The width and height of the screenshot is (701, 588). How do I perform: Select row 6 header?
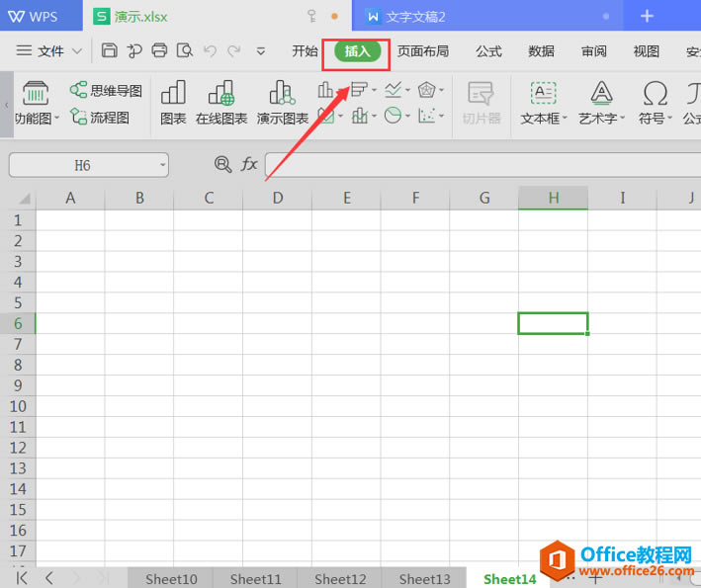18,323
